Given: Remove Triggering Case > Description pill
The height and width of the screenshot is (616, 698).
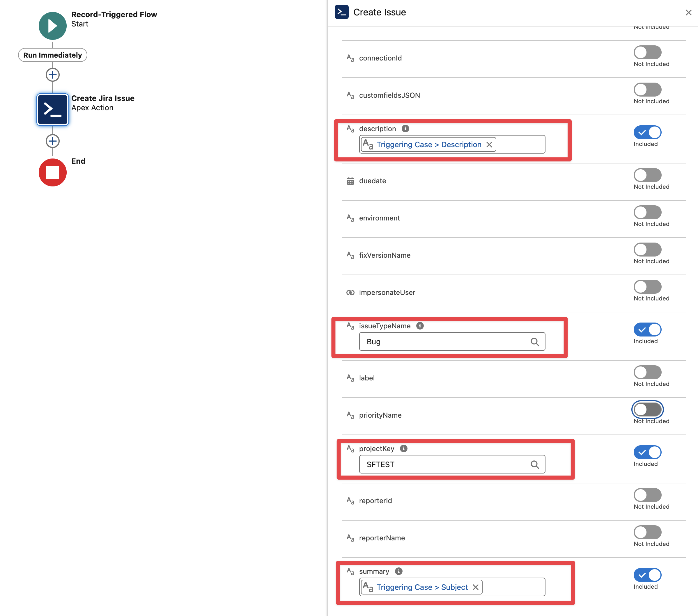Looking at the screenshot, I should 489,145.
